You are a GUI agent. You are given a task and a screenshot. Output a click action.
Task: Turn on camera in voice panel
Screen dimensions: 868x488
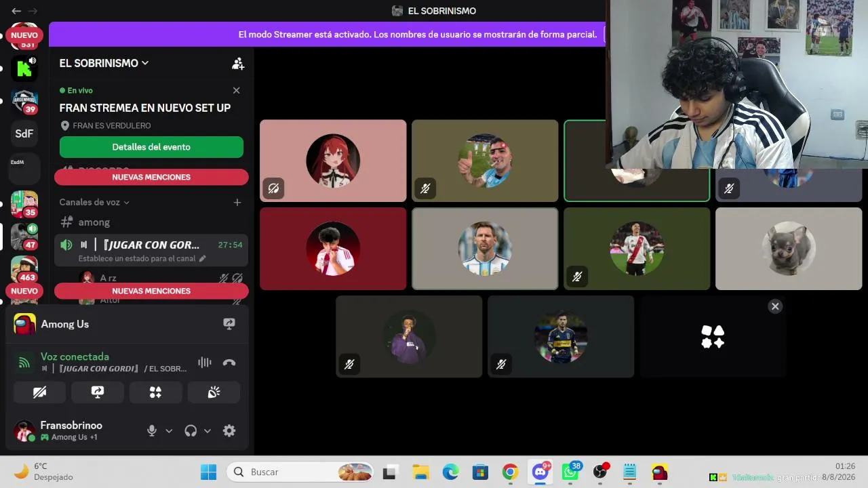coord(40,392)
